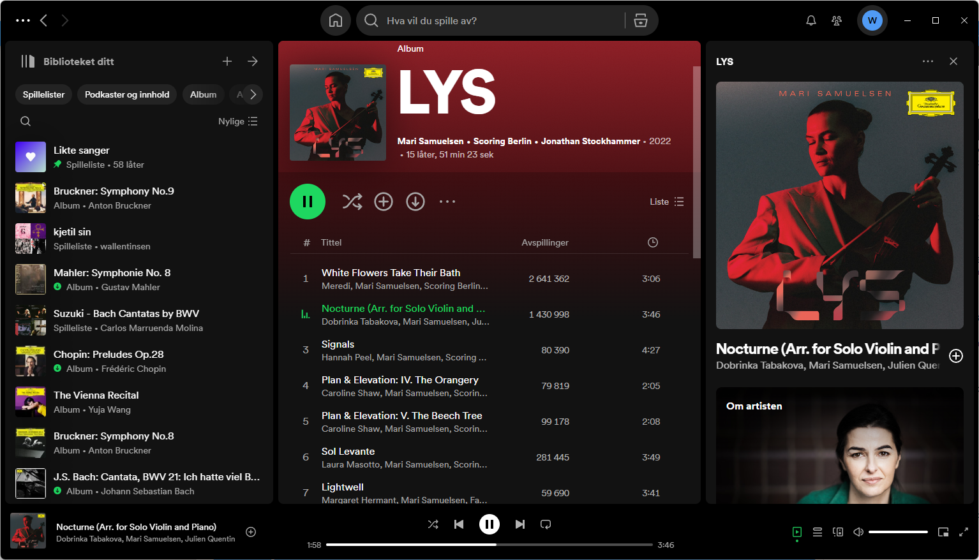Image resolution: width=979 pixels, height=560 pixels.
Task: Open the user profile avatar W
Action: pos(872,20)
